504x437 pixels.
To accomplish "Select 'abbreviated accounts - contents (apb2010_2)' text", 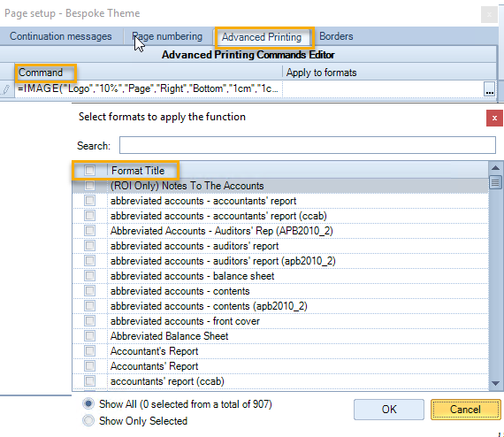I will [x=209, y=306].
